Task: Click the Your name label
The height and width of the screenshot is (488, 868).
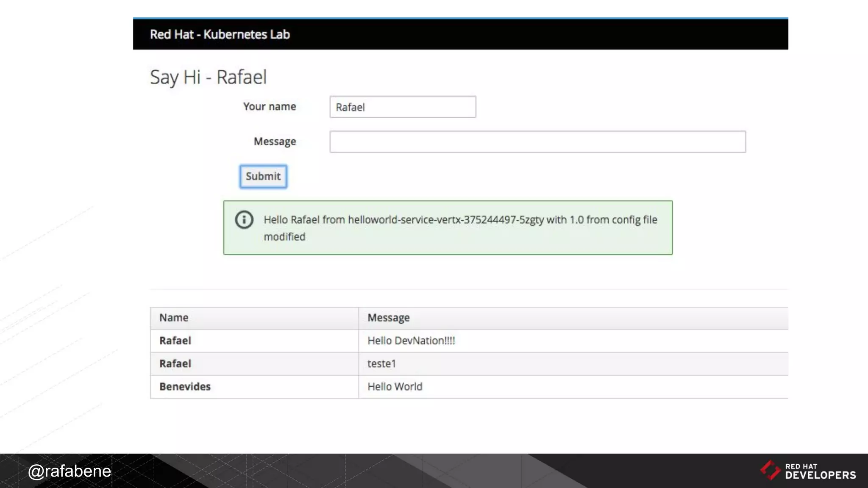Action: (270, 106)
